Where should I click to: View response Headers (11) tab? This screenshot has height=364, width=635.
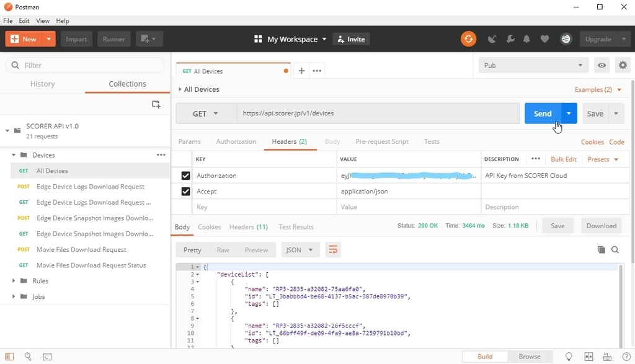pyautogui.click(x=249, y=227)
